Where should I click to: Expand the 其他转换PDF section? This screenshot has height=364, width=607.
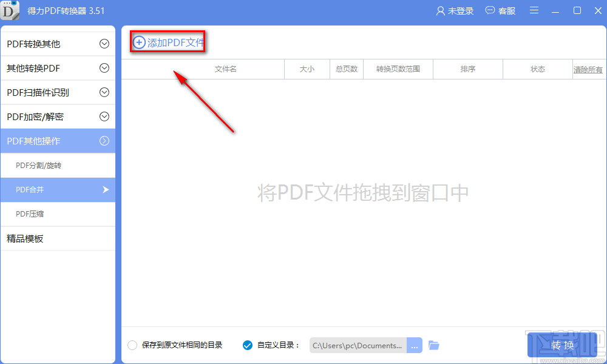(58, 69)
